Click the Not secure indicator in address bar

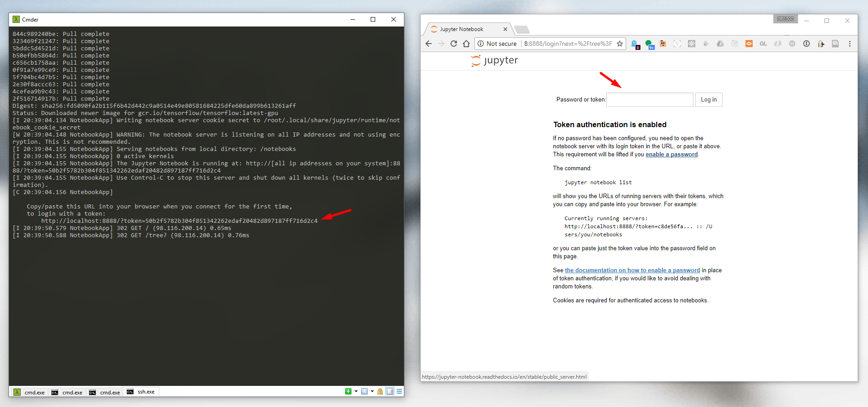[x=497, y=44]
